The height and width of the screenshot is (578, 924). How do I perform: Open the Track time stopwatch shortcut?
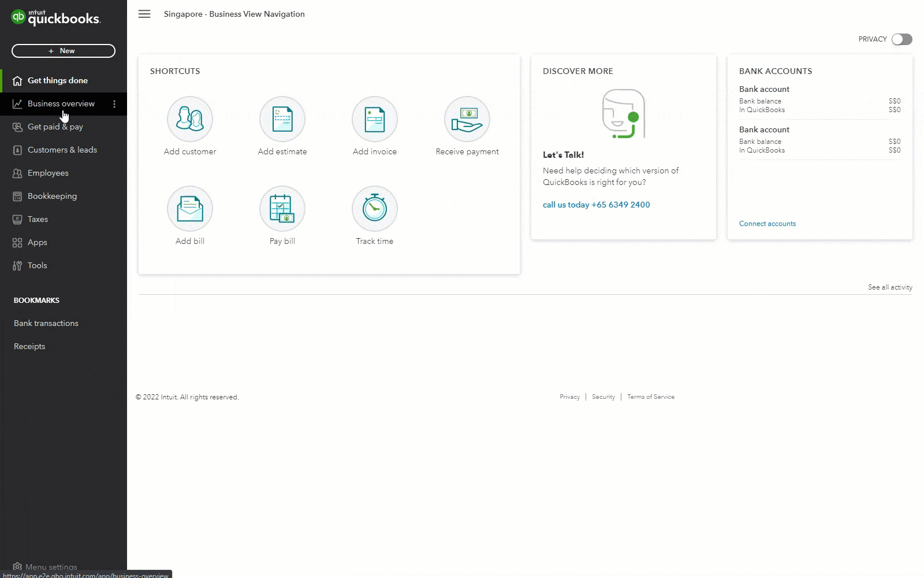pyautogui.click(x=374, y=209)
